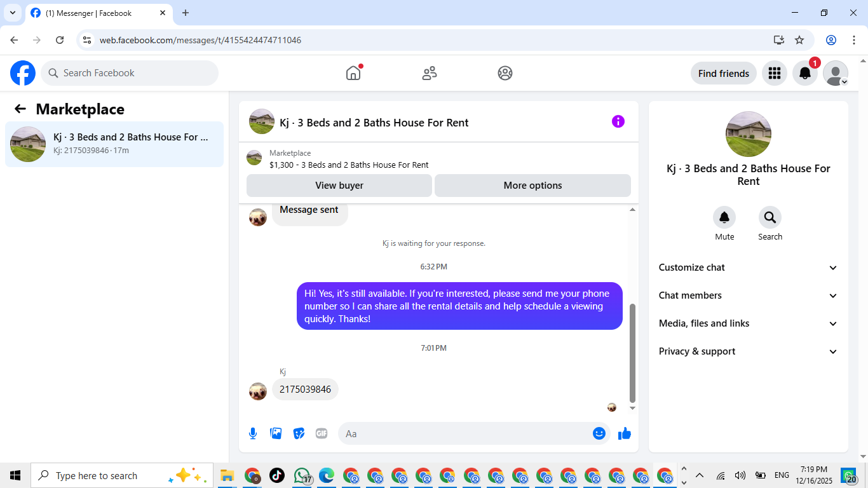The width and height of the screenshot is (868, 488).
Task: Show hidden system tray icons
Action: (x=700, y=475)
